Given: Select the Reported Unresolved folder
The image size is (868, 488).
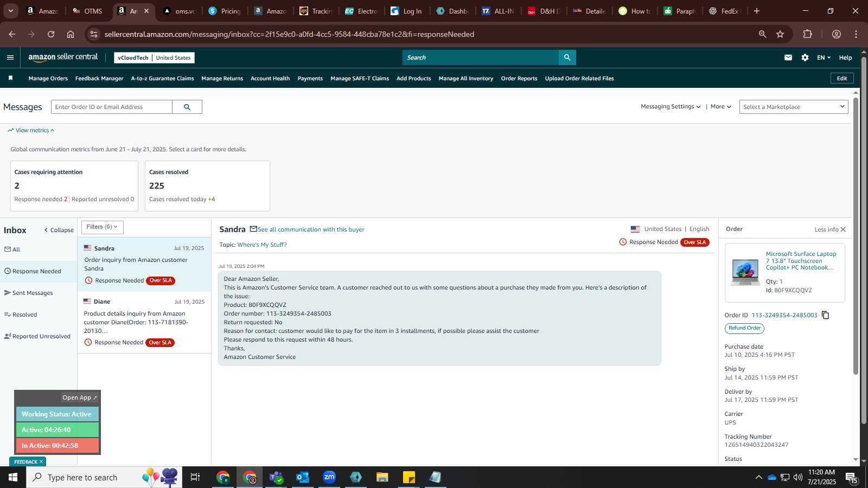Looking at the screenshot, I should pyautogui.click(x=39, y=336).
